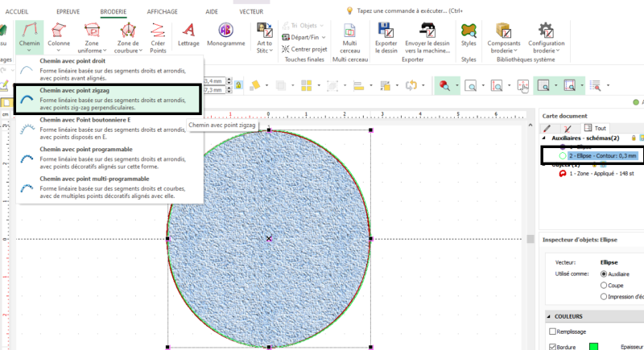Screen dimensions: 644x350
Task: Switch to the VECTEUR ribbon tab
Action: (251, 13)
